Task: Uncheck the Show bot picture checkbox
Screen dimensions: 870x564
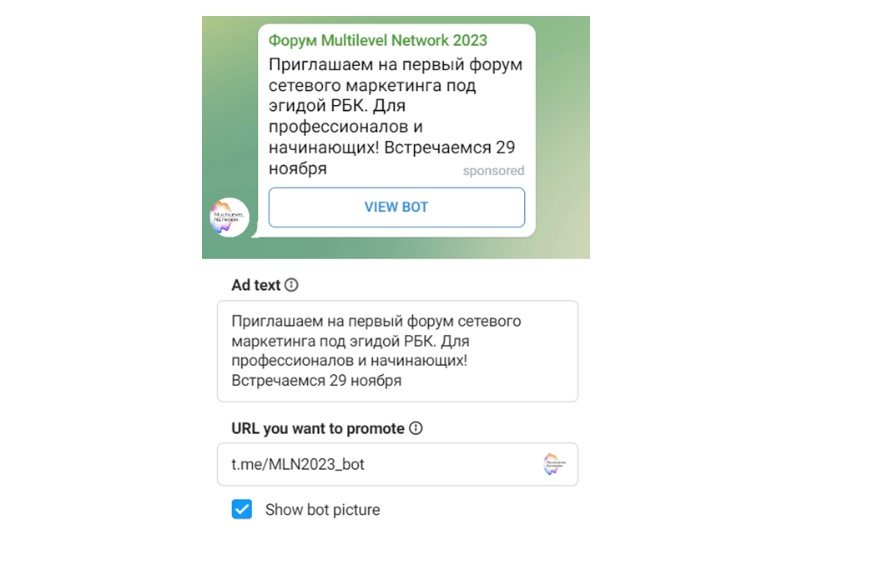Action: [x=242, y=510]
